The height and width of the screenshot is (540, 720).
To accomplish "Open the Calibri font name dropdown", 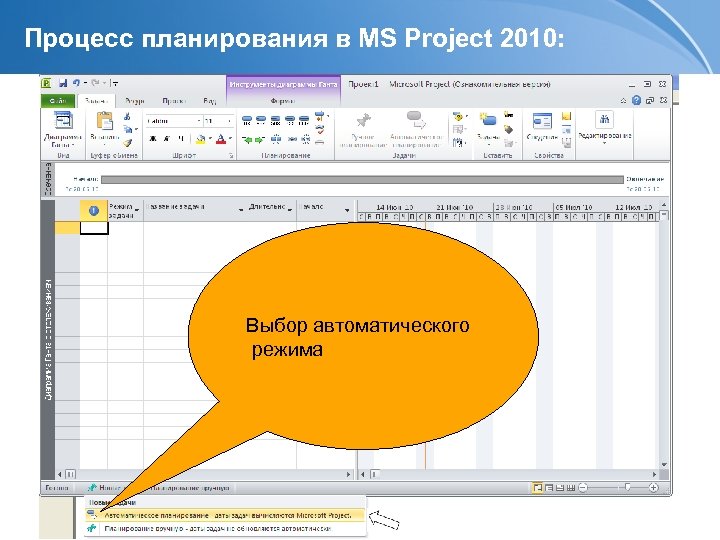I will [x=199, y=121].
